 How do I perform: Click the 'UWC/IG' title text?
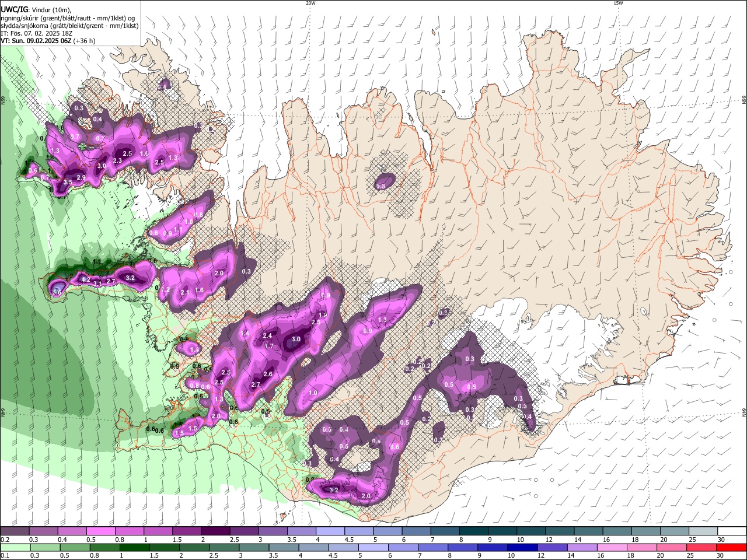pos(14,9)
